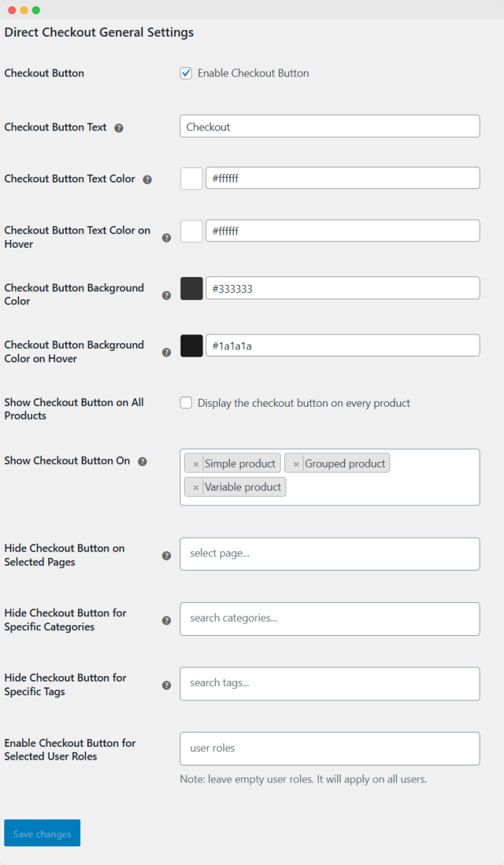504x865 pixels.
Task: Remove the Grouped product tag
Action: [296, 464]
